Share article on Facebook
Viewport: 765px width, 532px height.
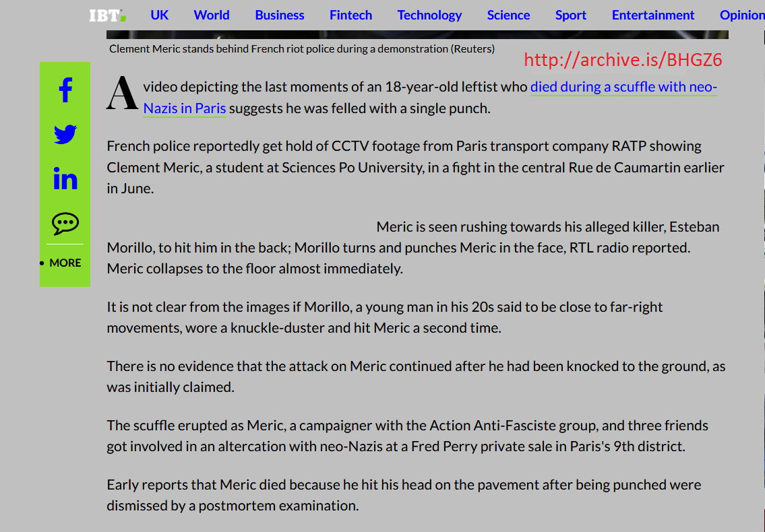pos(65,90)
